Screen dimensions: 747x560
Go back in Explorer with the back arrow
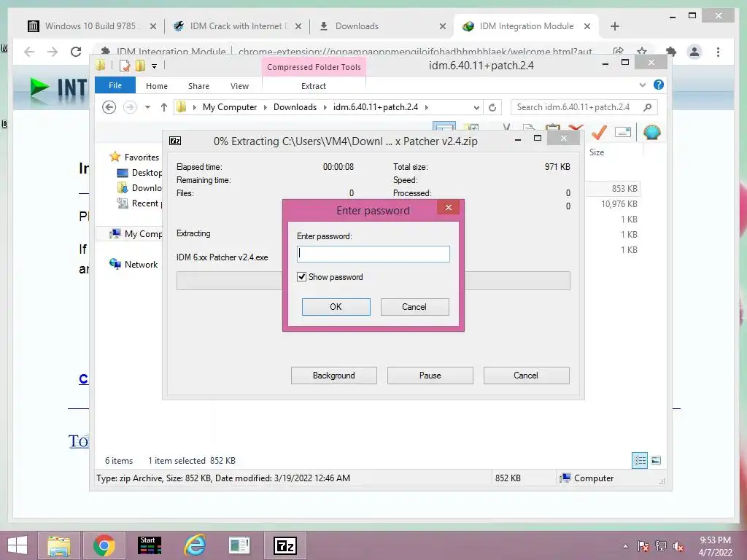109,107
